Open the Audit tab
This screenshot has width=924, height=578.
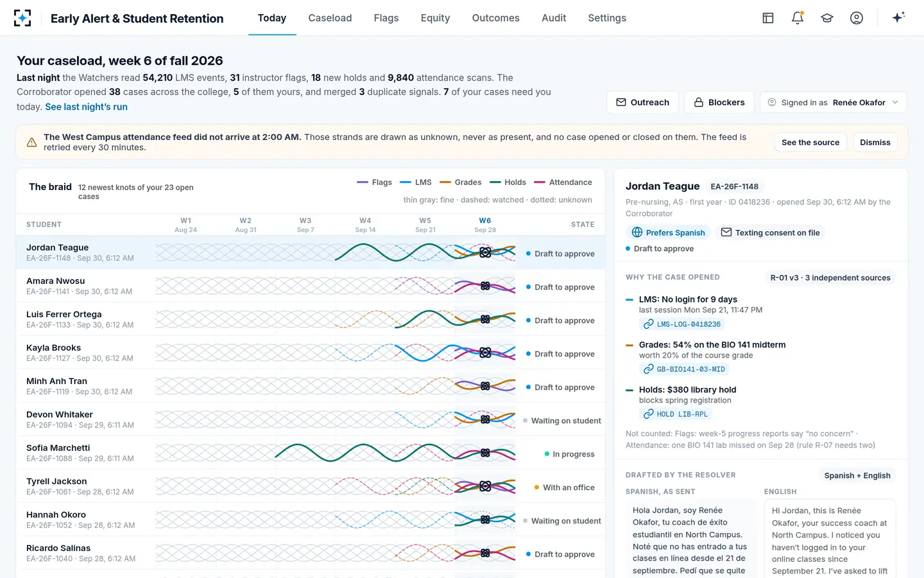(x=554, y=18)
